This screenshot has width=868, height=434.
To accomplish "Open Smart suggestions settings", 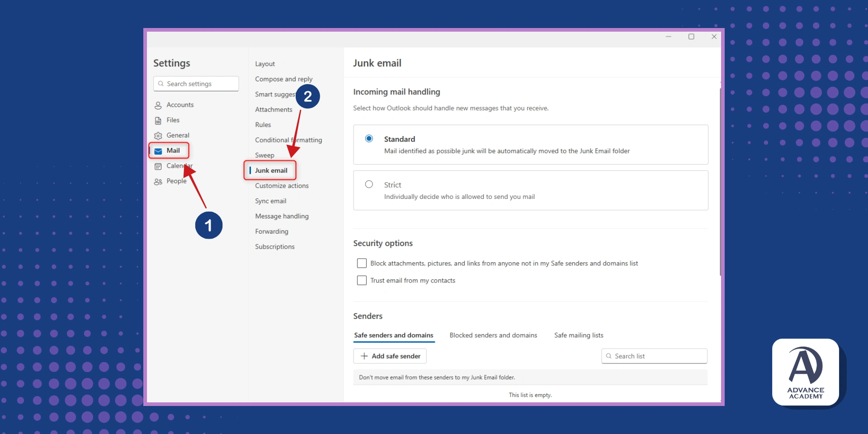I will pos(275,94).
